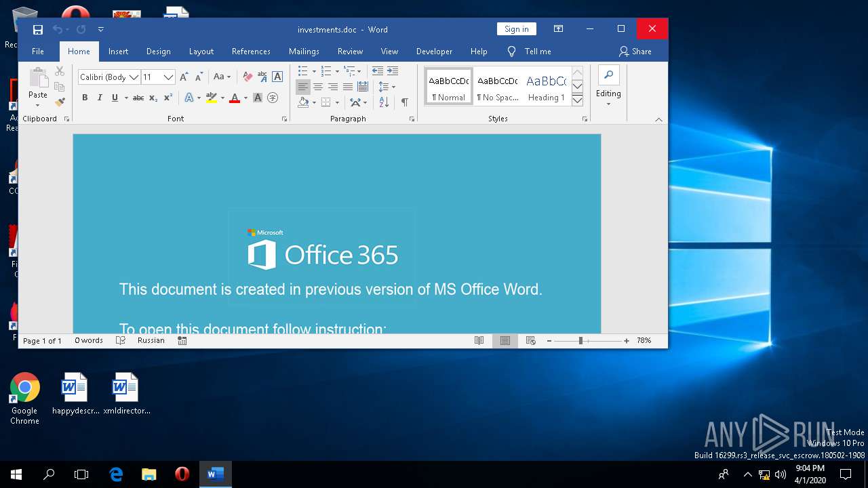The width and height of the screenshot is (868, 488).
Task: Click the Sign in button
Action: pyautogui.click(x=517, y=29)
